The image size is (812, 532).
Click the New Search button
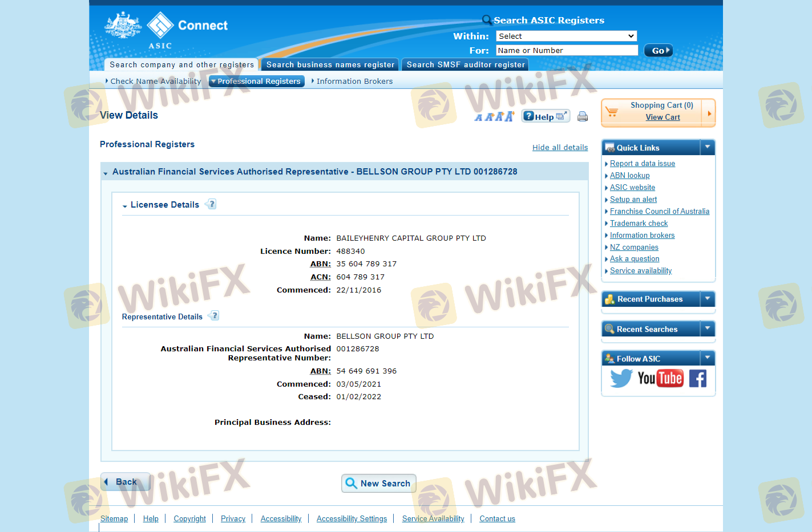click(378, 483)
